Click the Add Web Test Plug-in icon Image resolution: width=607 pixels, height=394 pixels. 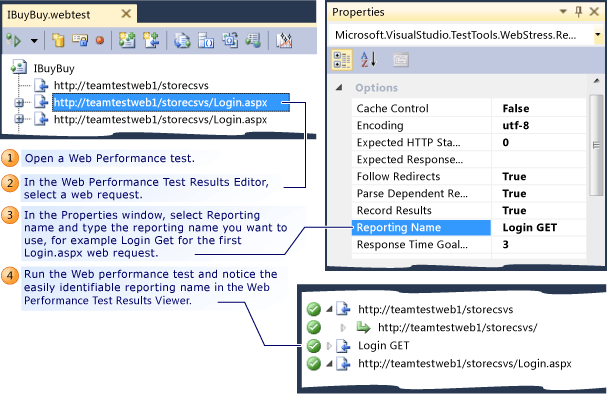[127, 40]
